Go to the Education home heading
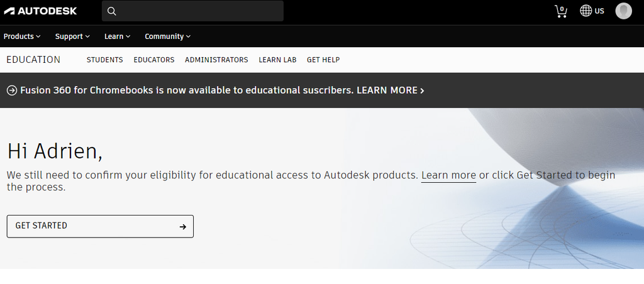The width and height of the screenshot is (644, 284). click(33, 60)
